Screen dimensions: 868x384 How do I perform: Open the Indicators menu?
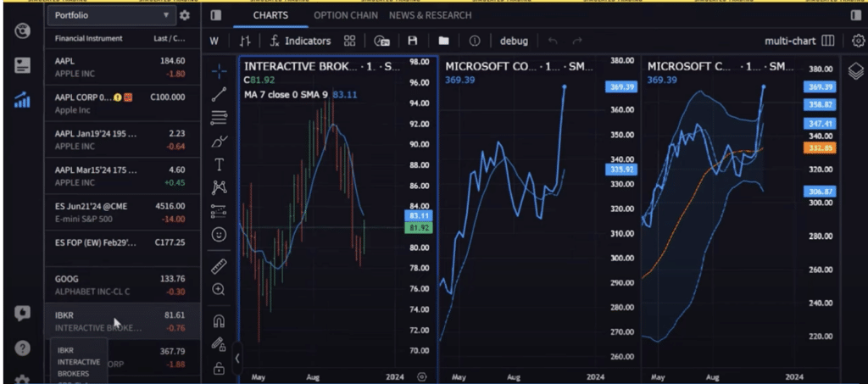pyautogui.click(x=300, y=41)
